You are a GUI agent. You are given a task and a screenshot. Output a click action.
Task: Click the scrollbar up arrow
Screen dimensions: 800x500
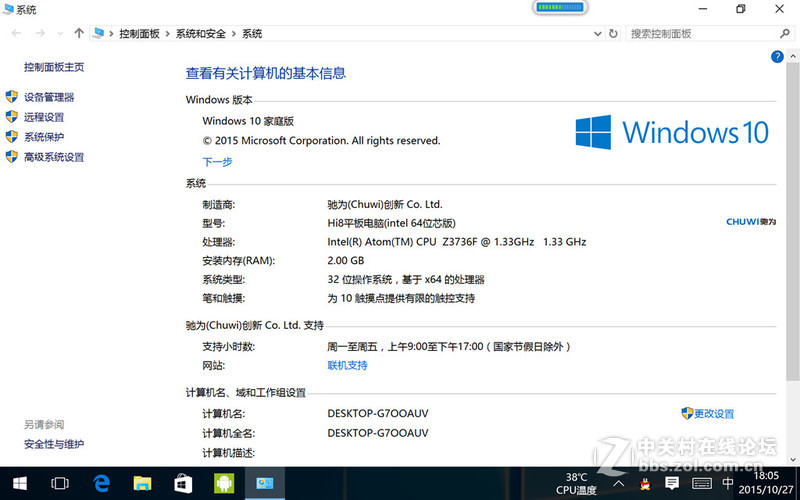(x=793, y=56)
